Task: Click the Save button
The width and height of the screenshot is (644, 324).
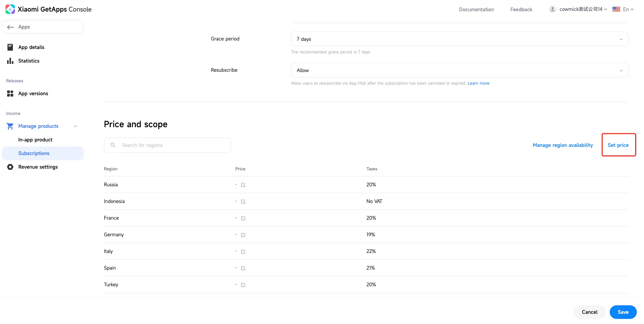Action: click(x=623, y=312)
